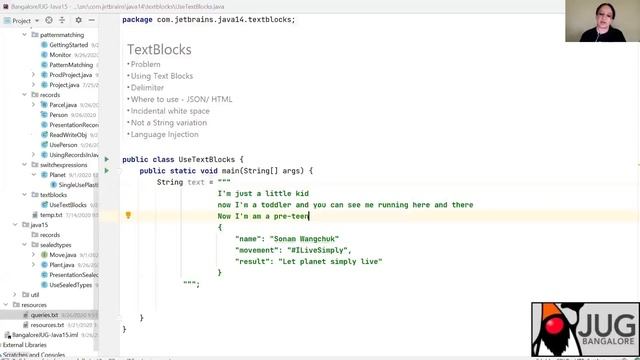Collapse the Planet node
The height and width of the screenshot is (360, 640).
(33, 175)
